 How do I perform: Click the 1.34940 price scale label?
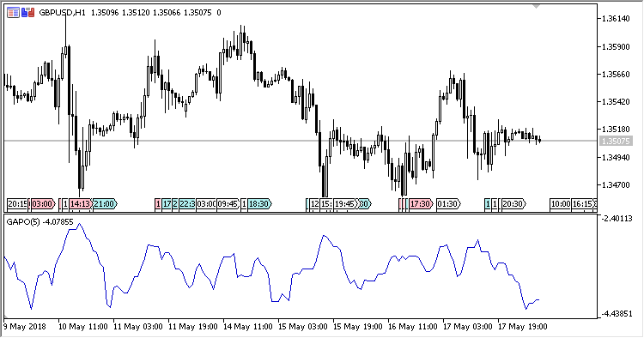(616, 158)
